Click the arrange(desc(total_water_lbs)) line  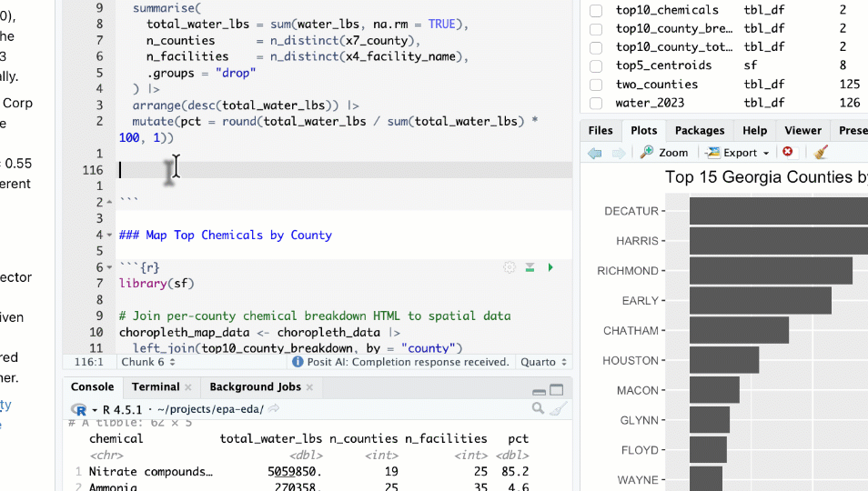(x=246, y=105)
